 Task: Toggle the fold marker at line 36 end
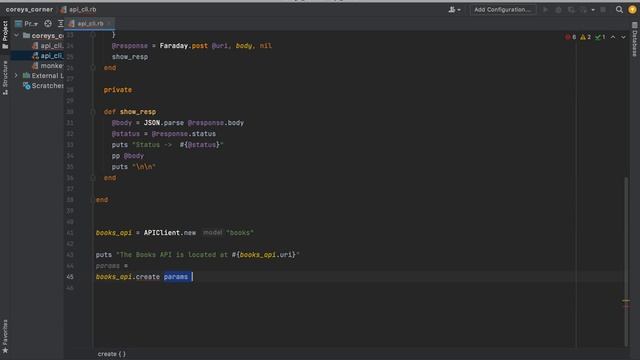(x=93, y=178)
